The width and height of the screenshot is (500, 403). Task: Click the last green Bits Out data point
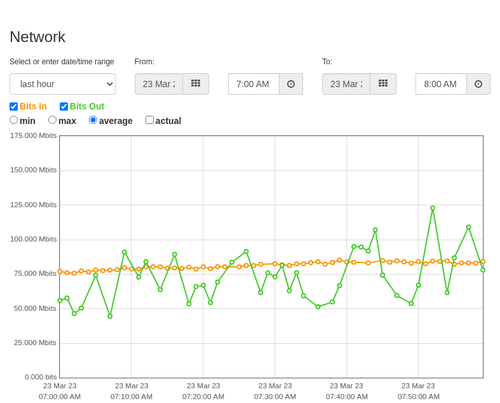click(x=483, y=270)
